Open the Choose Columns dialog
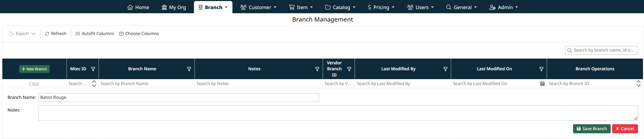Viewport: 644px width, 139px height. coord(139,34)
